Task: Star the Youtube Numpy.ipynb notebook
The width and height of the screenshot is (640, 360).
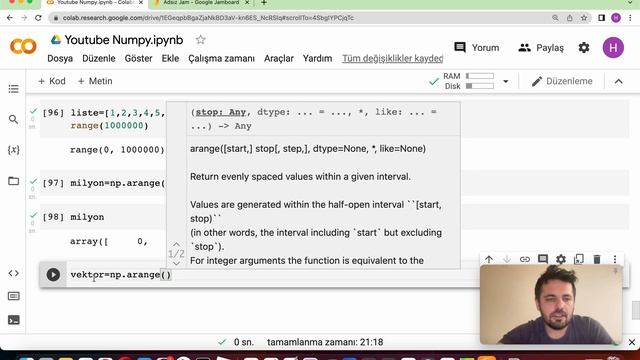Action: tap(200, 40)
